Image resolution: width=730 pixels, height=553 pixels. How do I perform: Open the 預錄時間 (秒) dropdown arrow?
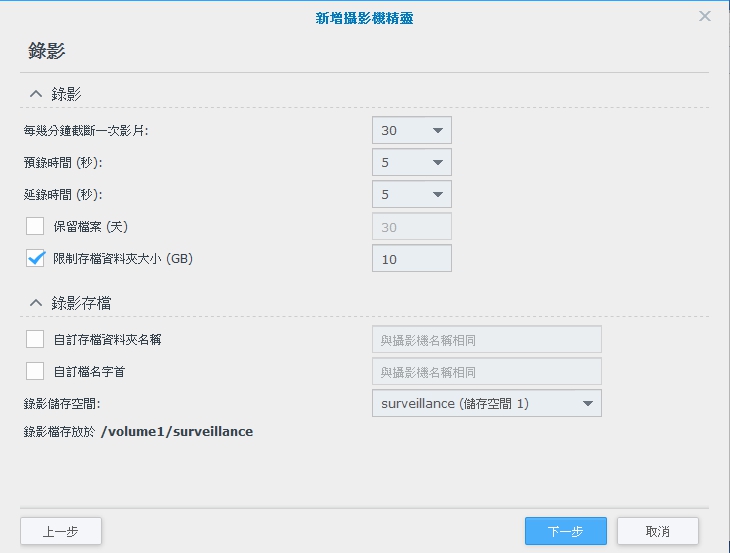pos(438,162)
